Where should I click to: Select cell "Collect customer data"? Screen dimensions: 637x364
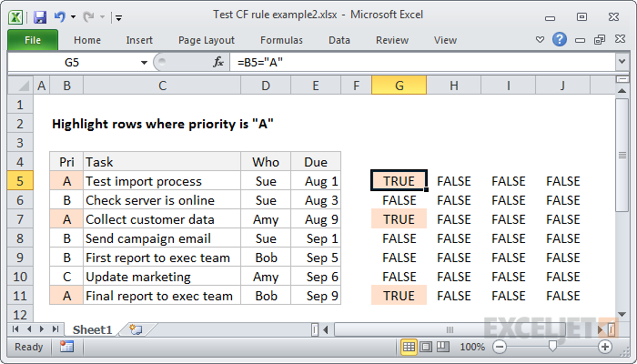162,219
